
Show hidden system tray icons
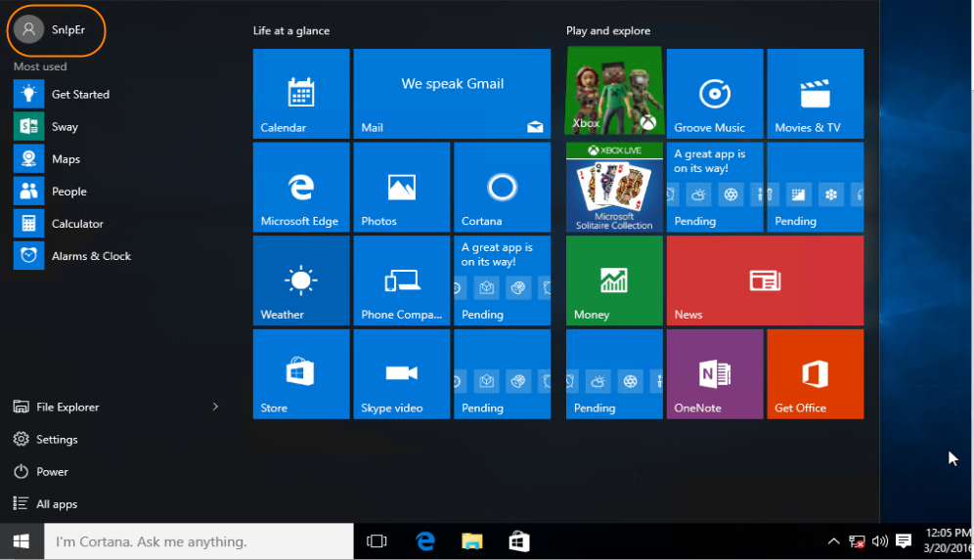point(833,541)
